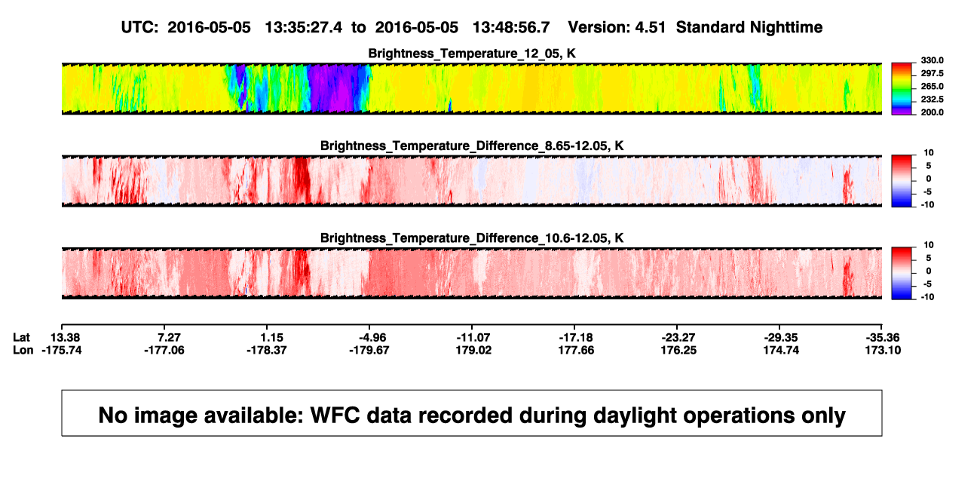Click longitude value 177.66
This screenshot has height=503, width=980.
(577, 351)
